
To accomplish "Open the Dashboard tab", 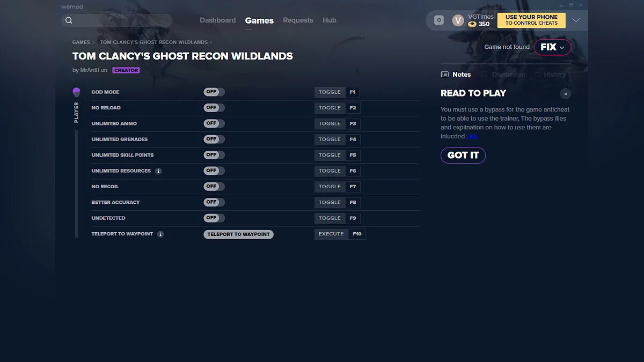I will [x=217, y=20].
